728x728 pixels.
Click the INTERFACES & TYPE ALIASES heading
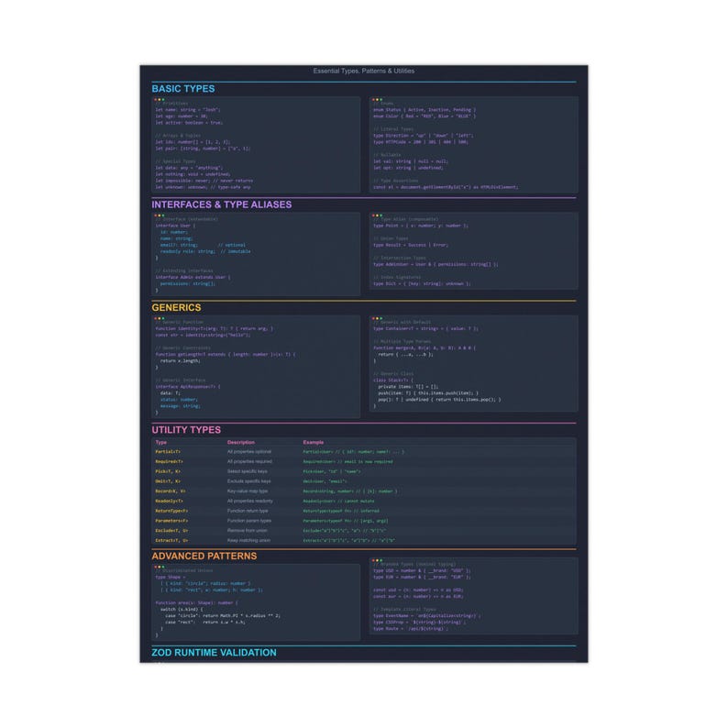click(222, 204)
